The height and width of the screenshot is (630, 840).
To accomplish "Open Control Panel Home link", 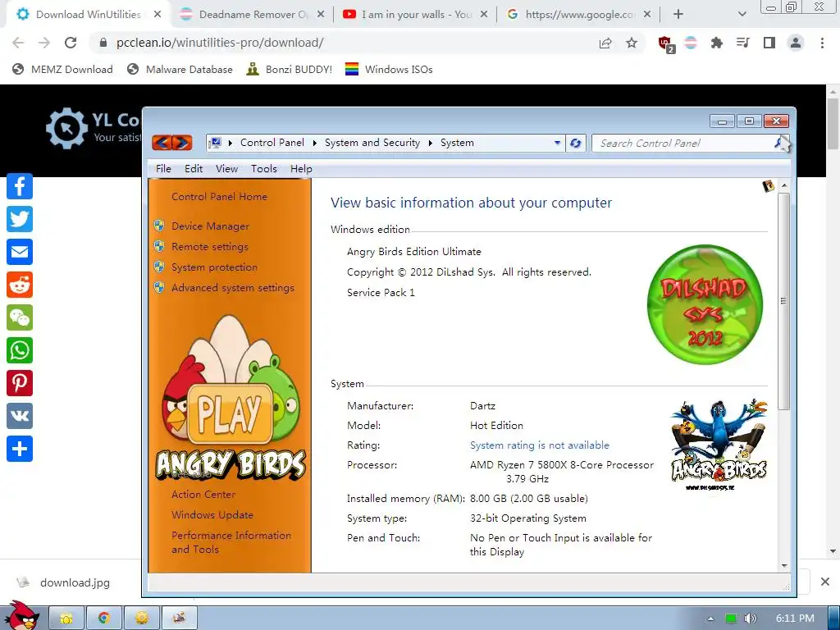I will click(x=219, y=197).
